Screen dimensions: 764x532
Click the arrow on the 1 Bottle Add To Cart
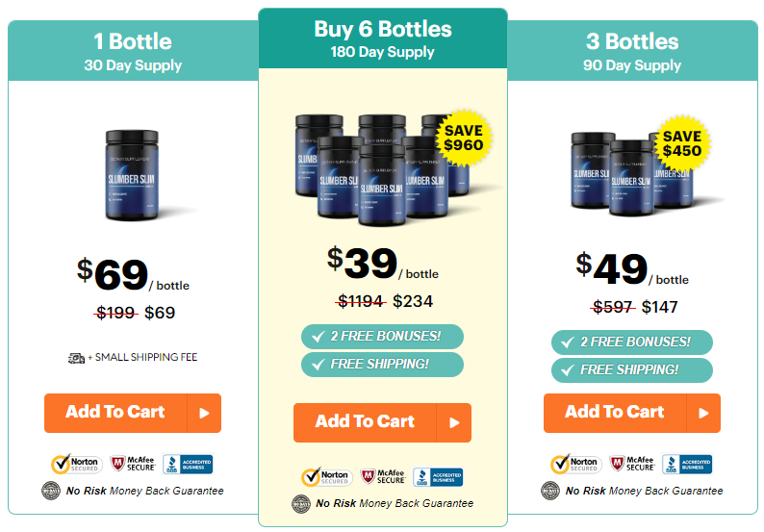tap(204, 413)
